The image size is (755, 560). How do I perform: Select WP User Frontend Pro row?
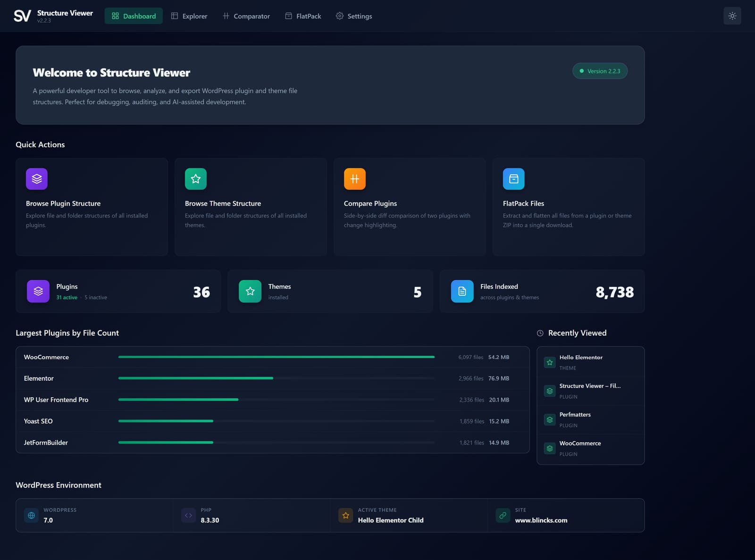coord(273,400)
